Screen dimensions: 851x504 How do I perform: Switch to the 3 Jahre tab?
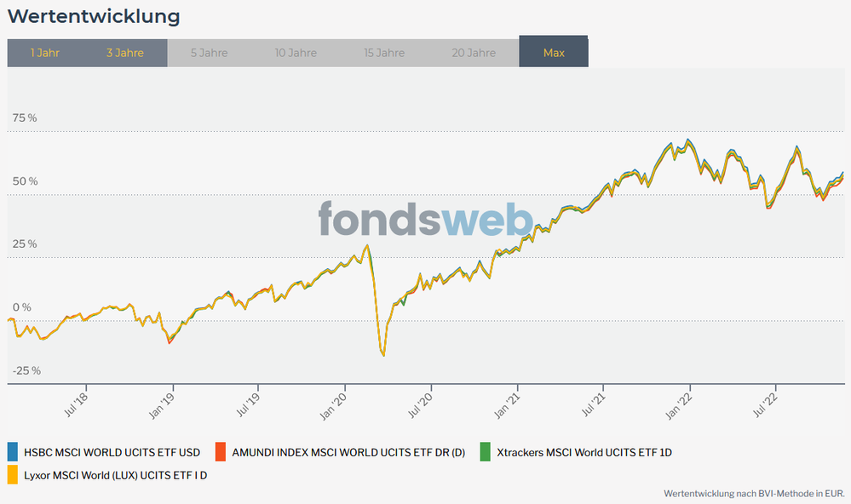[125, 53]
